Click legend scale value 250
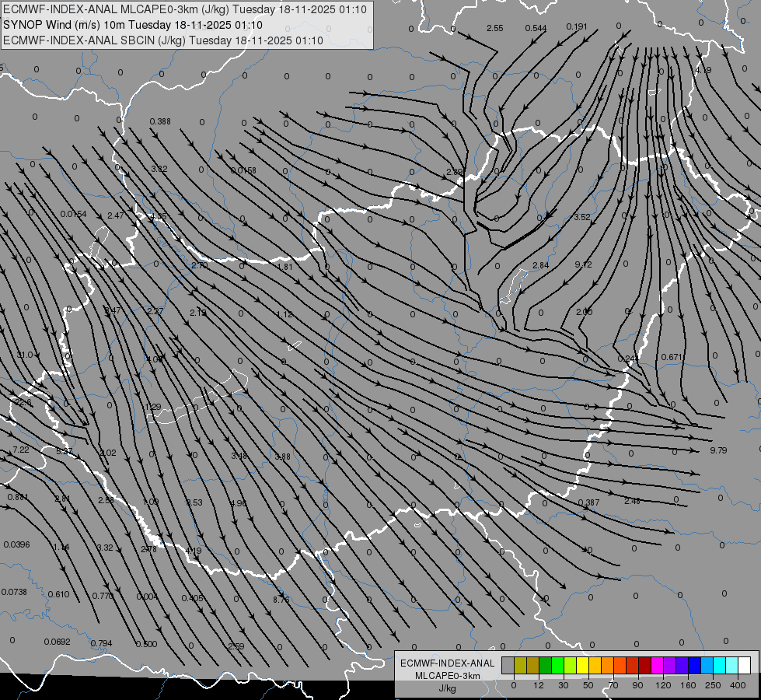Screen dimensions: 761x700 713,685
